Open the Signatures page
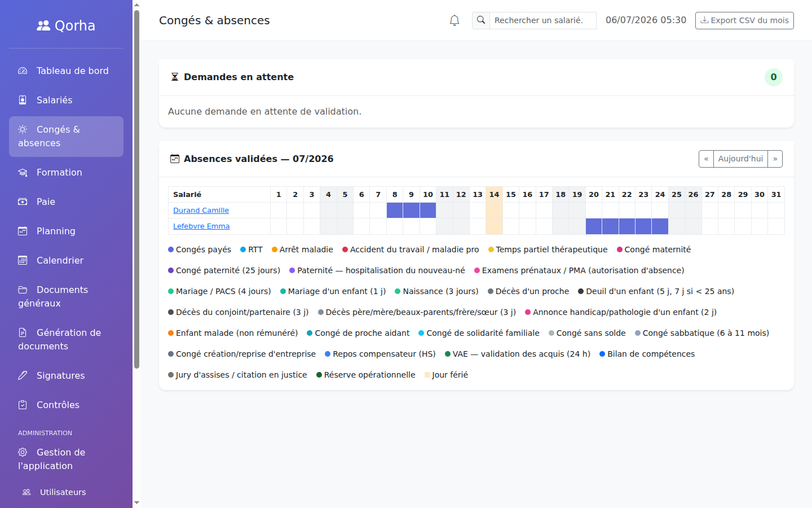The height and width of the screenshot is (508, 812). click(x=66, y=375)
